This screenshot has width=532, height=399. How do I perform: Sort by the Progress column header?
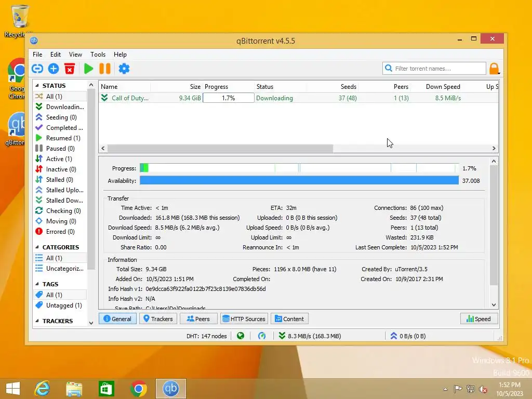(x=229, y=87)
